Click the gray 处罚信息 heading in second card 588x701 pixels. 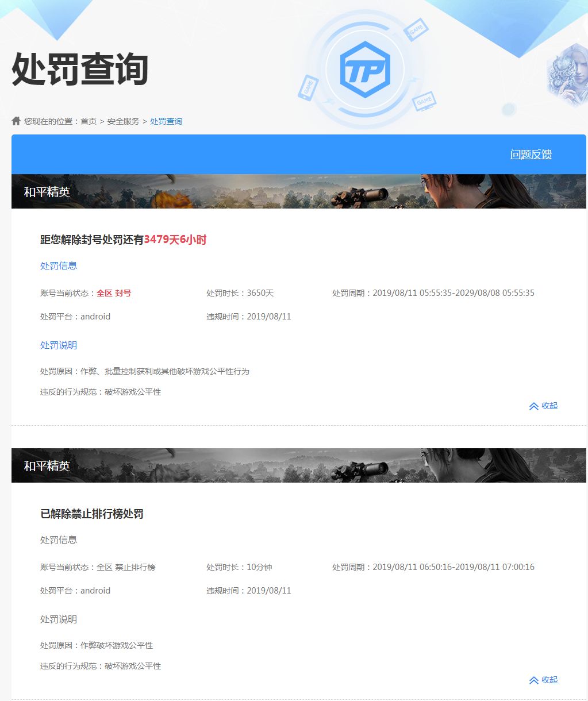point(59,540)
